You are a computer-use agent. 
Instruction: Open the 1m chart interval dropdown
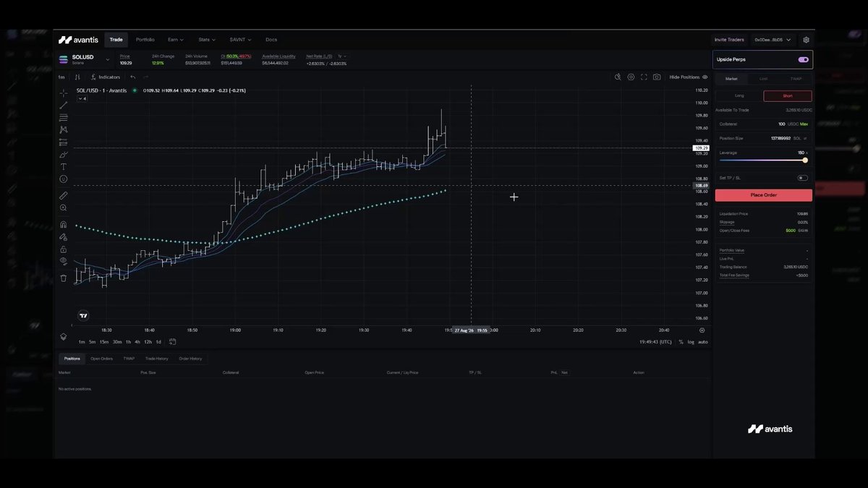click(x=61, y=77)
